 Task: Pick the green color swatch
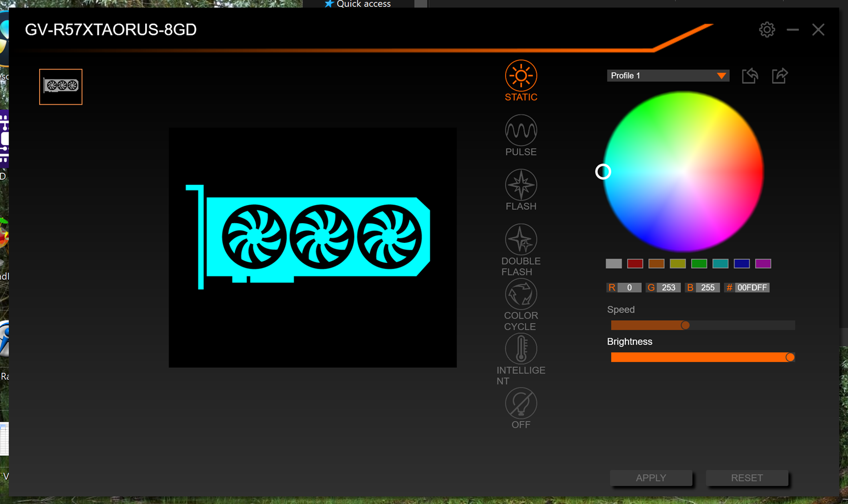[699, 263]
